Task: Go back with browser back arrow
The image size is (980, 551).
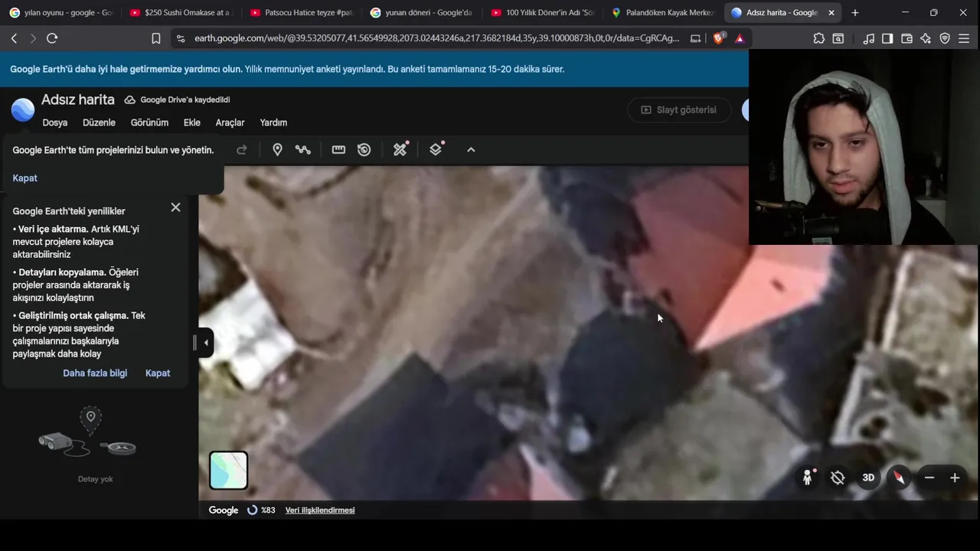Action: click(14, 38)
